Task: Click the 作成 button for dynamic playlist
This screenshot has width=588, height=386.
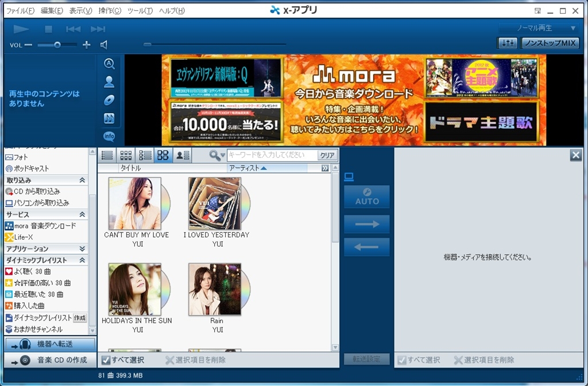Action: coord(80,318)
